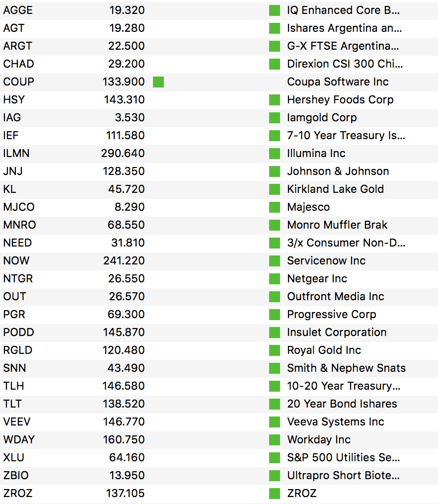This screenshot has height=504, width=438.
Task: Click the green square next to Workday Inc
Action: (x=275, y=440)
